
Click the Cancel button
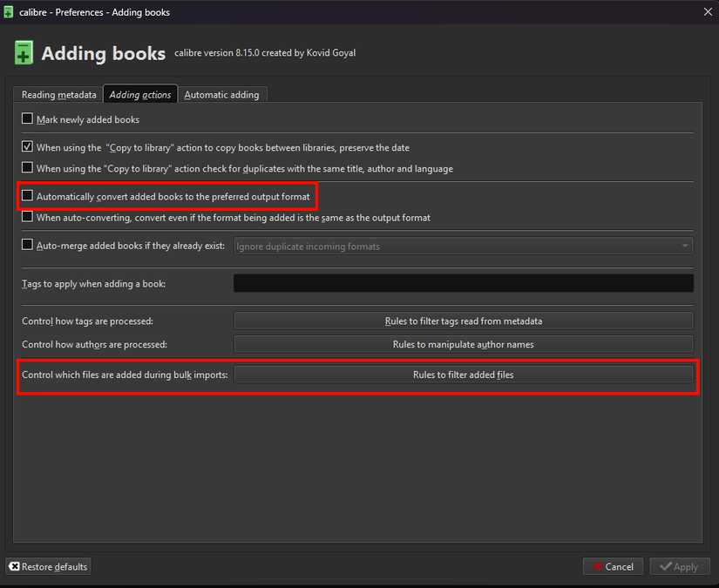[x=613, y=566]
